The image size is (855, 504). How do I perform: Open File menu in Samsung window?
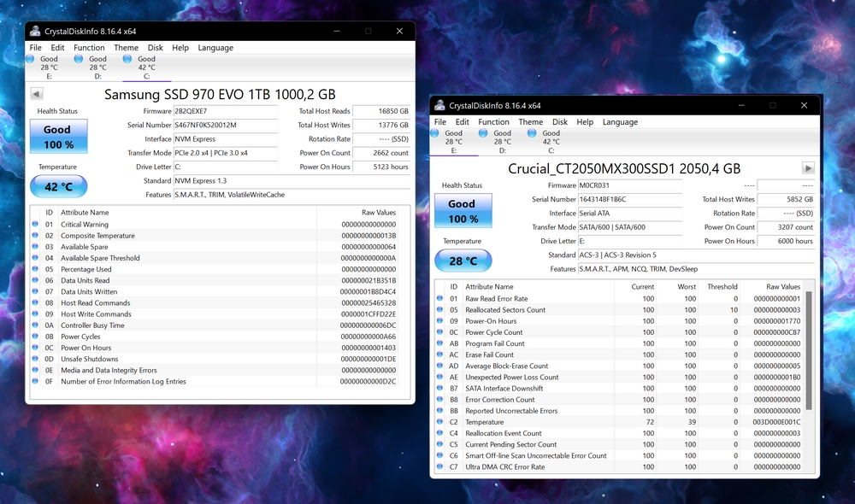[35, 47]
